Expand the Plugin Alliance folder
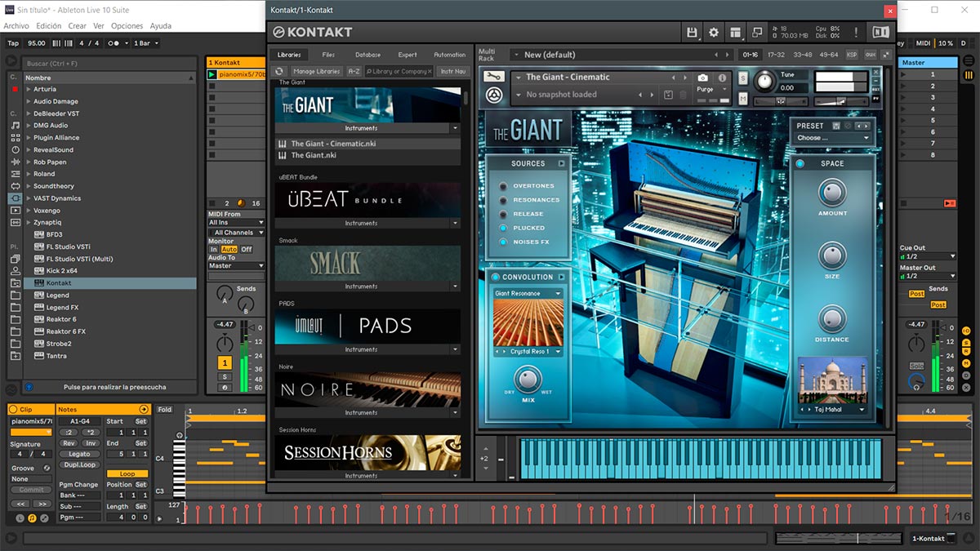The image size is (980, 551). click(x=29, y=138)
